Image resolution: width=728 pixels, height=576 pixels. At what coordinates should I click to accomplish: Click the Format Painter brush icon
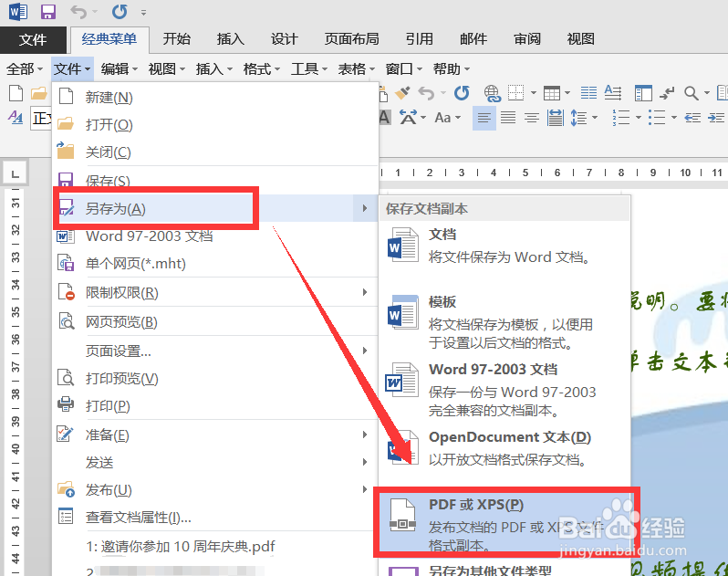[x=402, y=93]
